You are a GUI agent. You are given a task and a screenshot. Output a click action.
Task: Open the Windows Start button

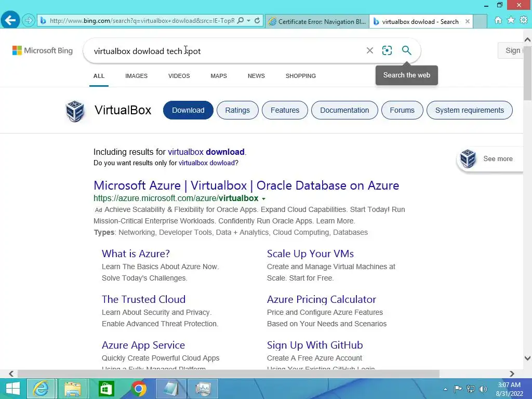pyautogui.click(x=13, y=389)
